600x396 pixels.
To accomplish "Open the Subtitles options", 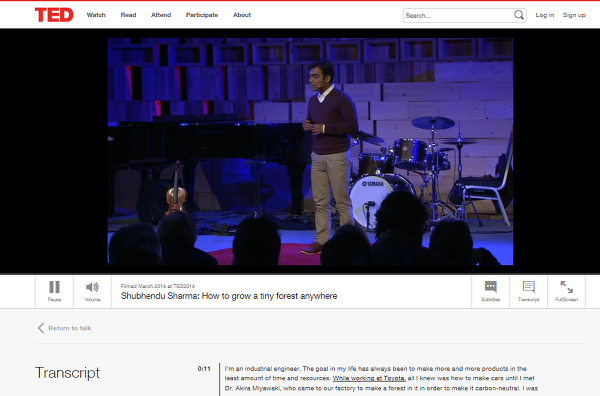I will pyautogui.click(x=491, y=292).
